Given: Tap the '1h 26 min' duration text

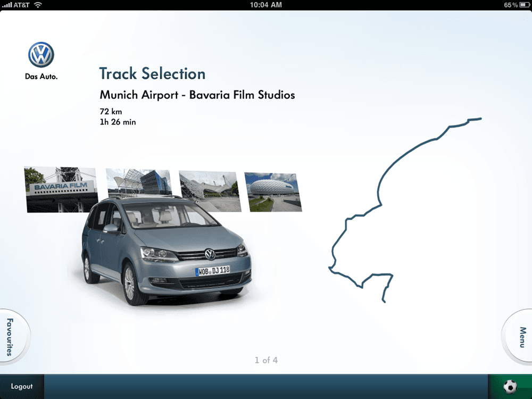Looking at the screenshot, I should click(118, 122).
